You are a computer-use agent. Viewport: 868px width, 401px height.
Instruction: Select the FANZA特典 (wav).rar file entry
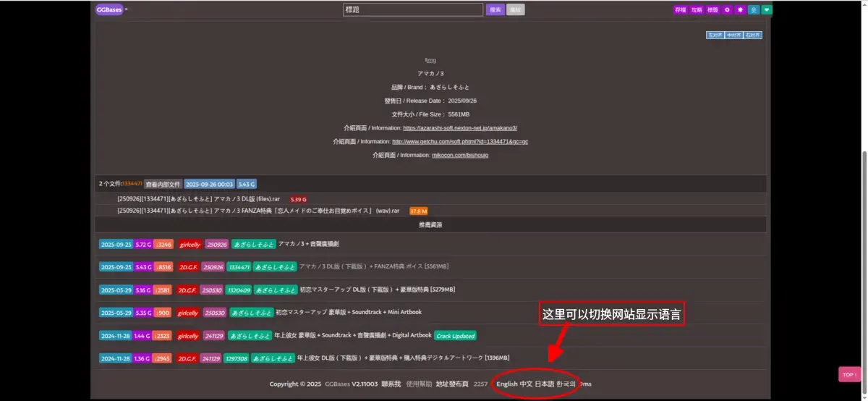[258, 211]
